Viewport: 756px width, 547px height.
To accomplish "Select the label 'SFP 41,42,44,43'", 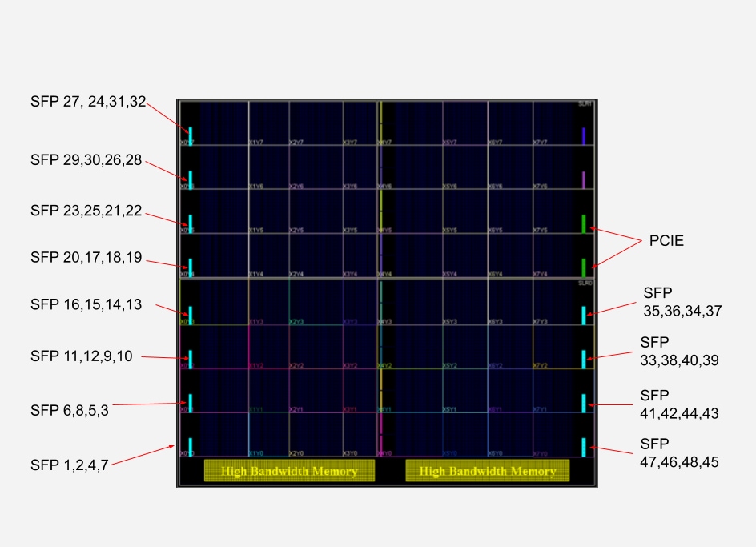I will tap(679, 404).
